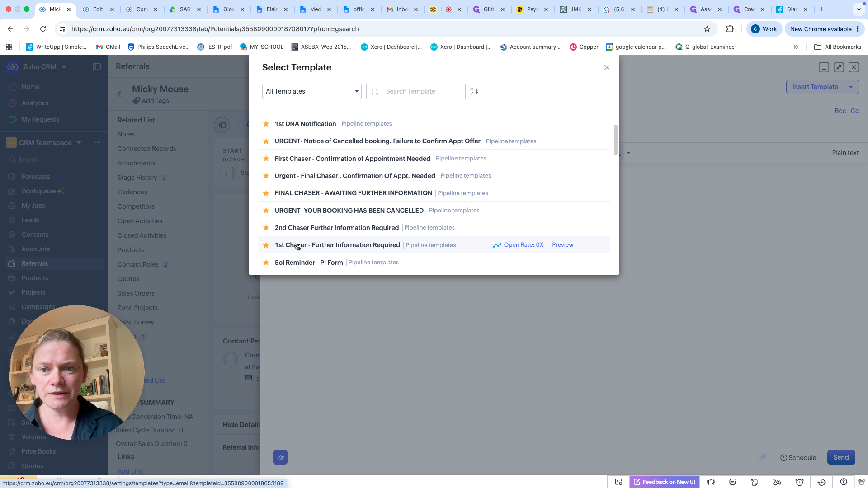
Task: Unstar First Chaser - Confirmation of Appointment Needed
Action: coord(266,159)
